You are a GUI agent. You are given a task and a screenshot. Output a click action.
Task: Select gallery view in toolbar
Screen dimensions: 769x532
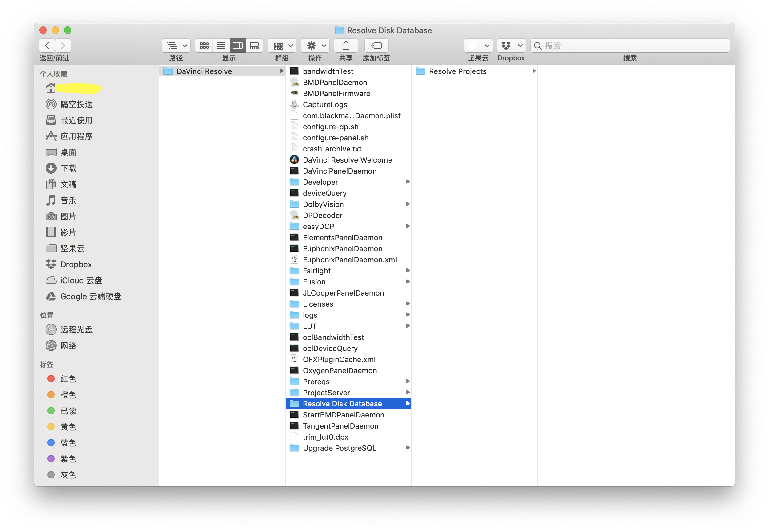click(x=254, y=46)
